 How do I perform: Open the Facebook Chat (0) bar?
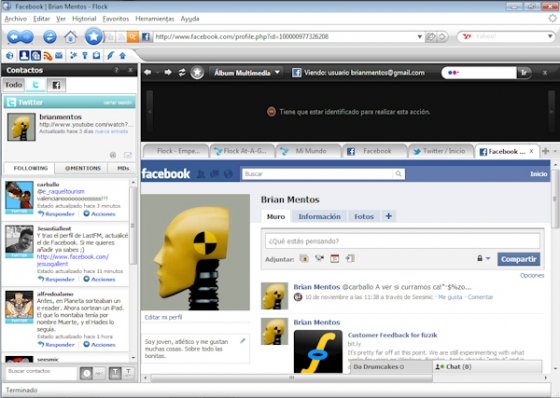487,367
